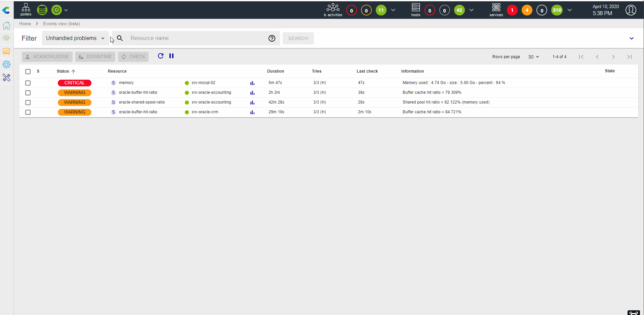Open Reporting chart sidebar icon
Screen dimensions: 644x315
[6, 51]
